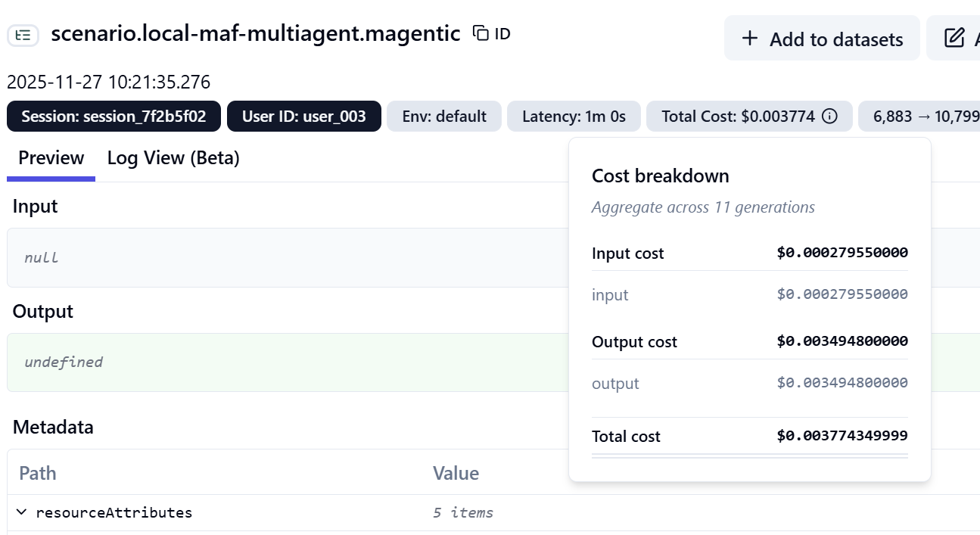The width and height of the screenshot is (980, 535).
Task: Click the Total cost amount in Cost breakdown
Action: (x=842, y=436)
